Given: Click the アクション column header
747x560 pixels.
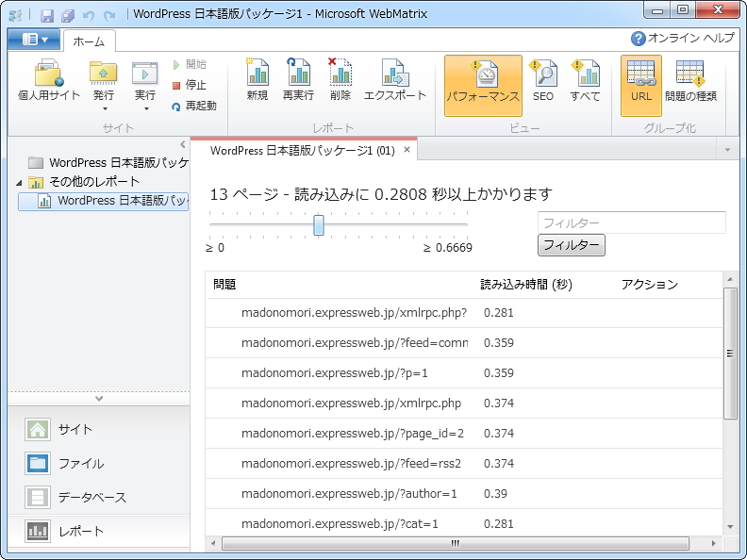Looking at the screenshot, I should (649, 285).
